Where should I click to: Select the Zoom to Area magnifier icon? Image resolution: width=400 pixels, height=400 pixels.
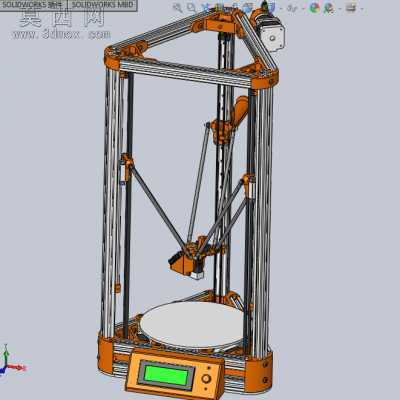[x=191, y=7]
